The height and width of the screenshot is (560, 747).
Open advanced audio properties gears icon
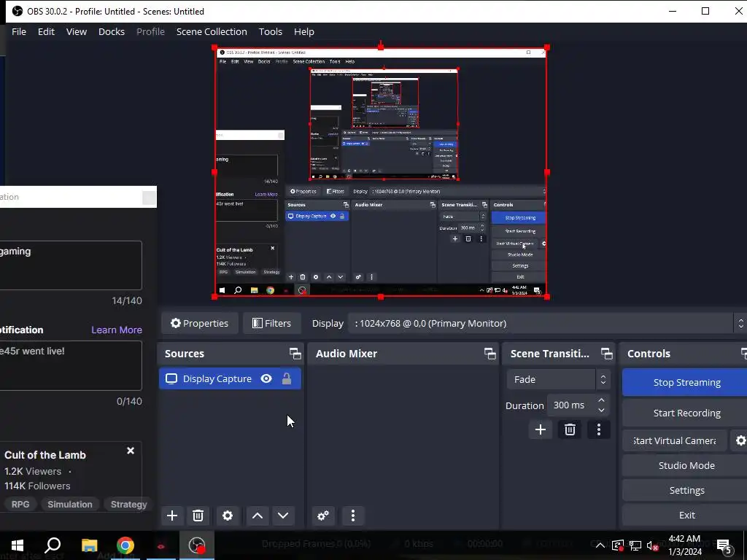[x=323, y=516]
